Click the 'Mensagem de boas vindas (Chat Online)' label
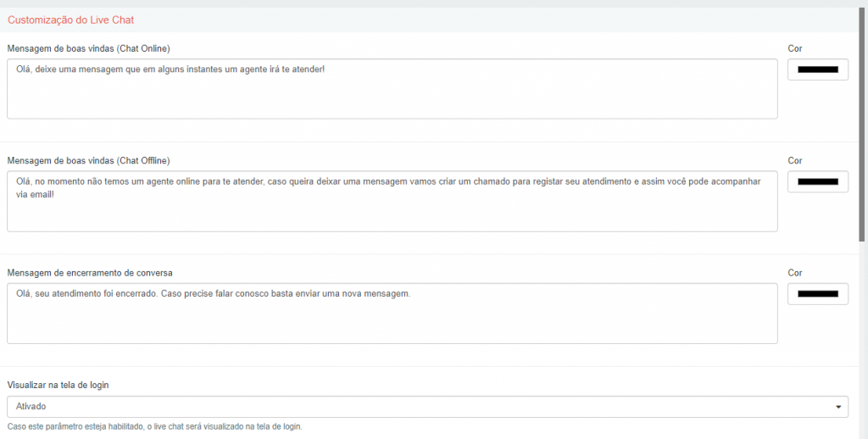Screen dimensions: 868x439 [88, 48]
